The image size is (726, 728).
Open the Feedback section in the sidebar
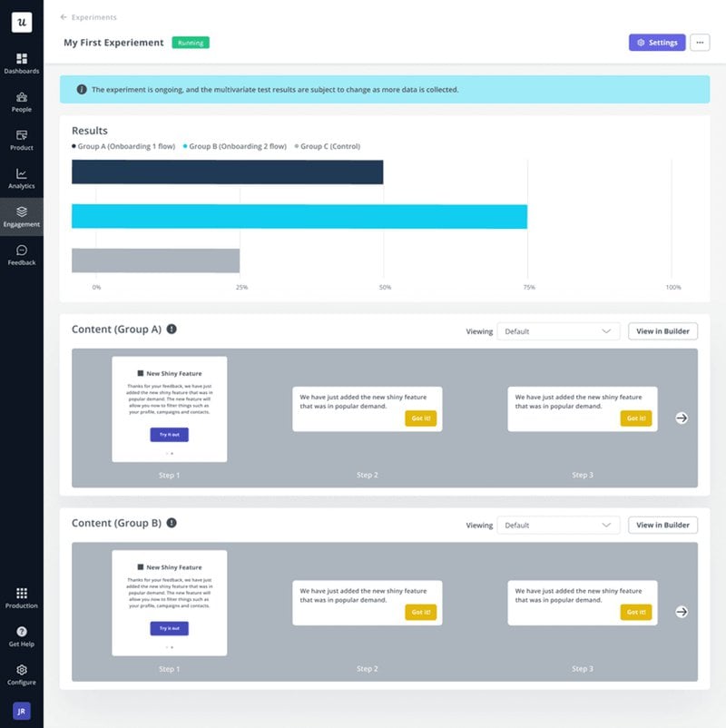(21, 257)
